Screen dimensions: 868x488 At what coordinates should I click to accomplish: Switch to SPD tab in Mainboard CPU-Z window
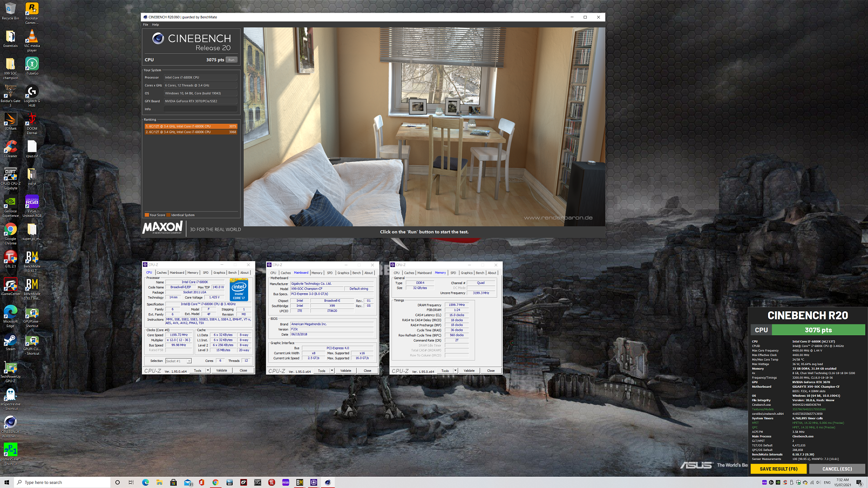330,272
